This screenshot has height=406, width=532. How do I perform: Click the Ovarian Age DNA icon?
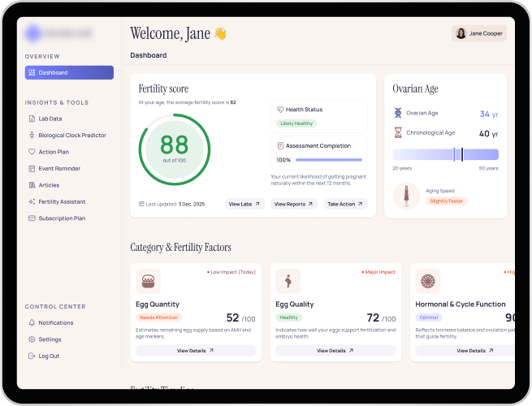[x=398, y=114]
